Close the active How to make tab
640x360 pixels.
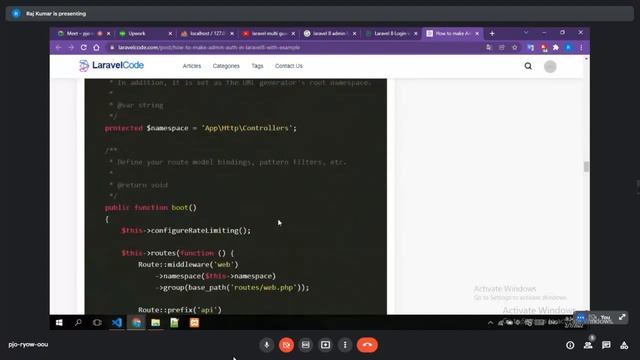477,33
